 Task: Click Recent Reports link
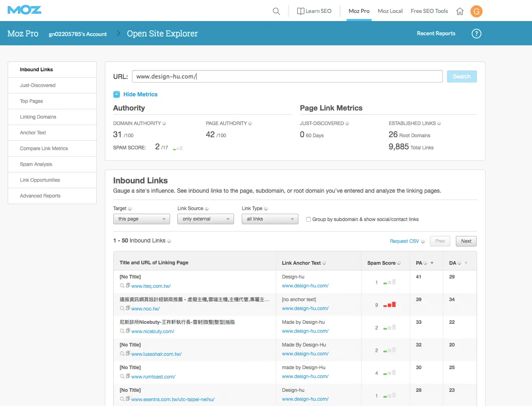(436, 34)
